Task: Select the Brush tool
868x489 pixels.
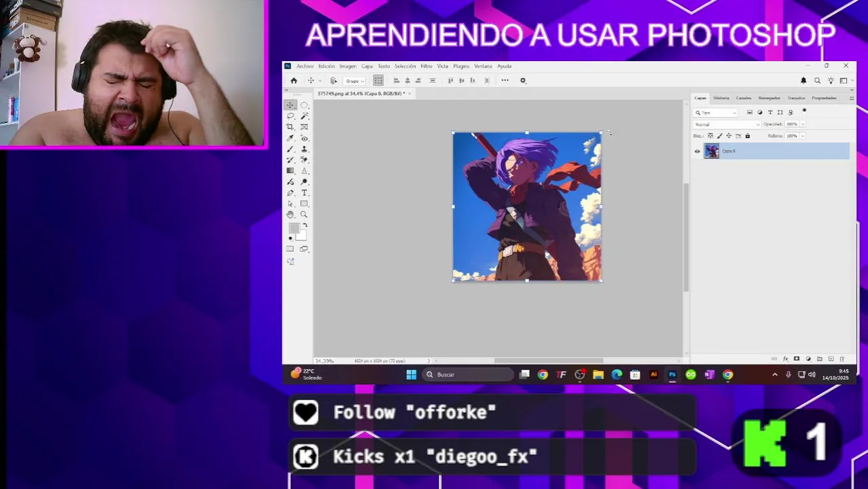Action: coord(291,149)
